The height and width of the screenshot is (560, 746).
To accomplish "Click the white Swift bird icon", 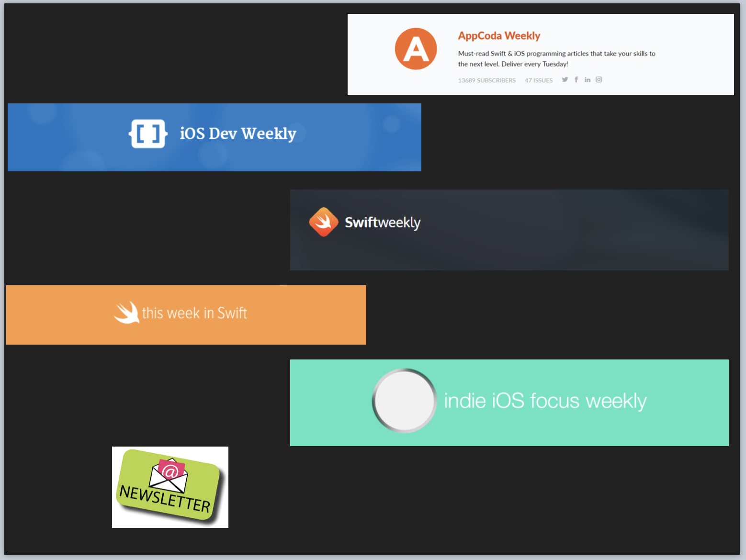I will pyautogui.click(x=126, y=313).
